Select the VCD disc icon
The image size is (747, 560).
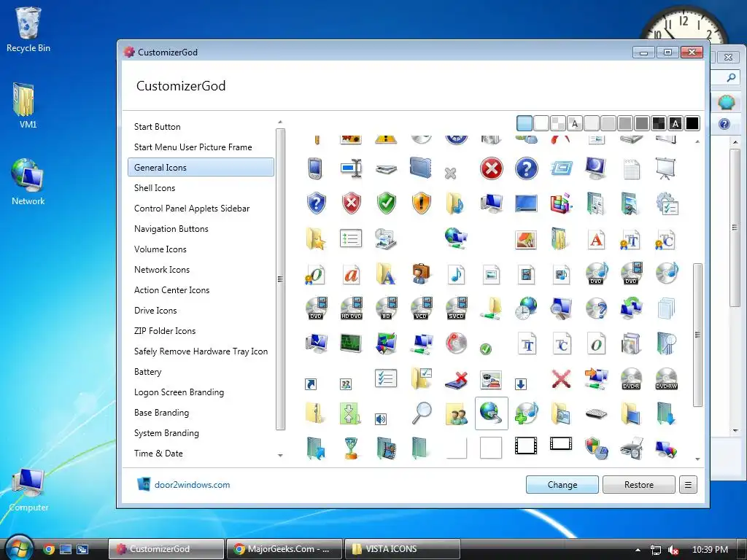tap(421, 308)
